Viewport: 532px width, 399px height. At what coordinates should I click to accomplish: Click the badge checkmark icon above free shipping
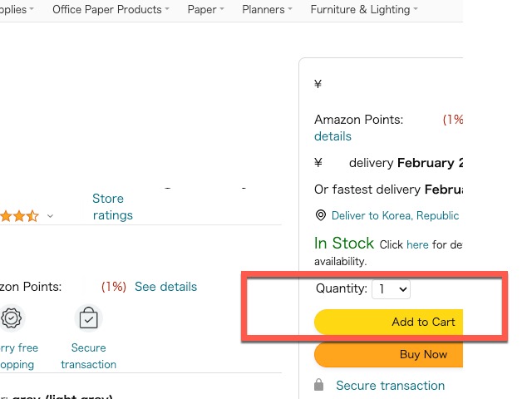point(11,318)
